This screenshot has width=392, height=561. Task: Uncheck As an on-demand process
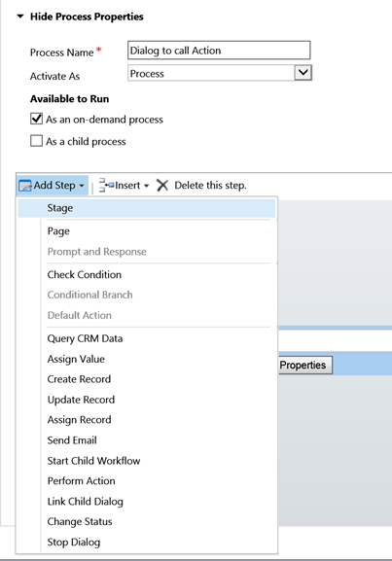(37, 119)
